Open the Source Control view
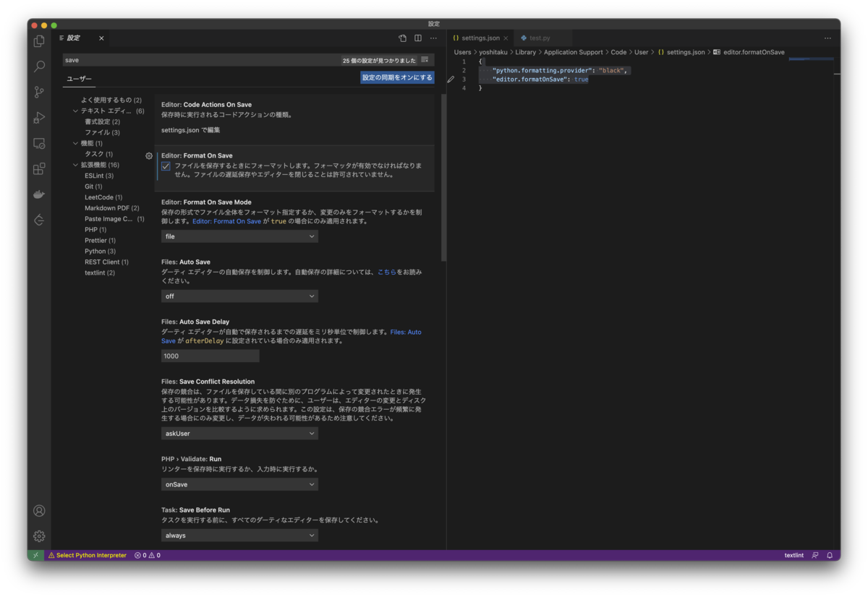Screen dimensions: 868x597 click(x=39, y=92)
